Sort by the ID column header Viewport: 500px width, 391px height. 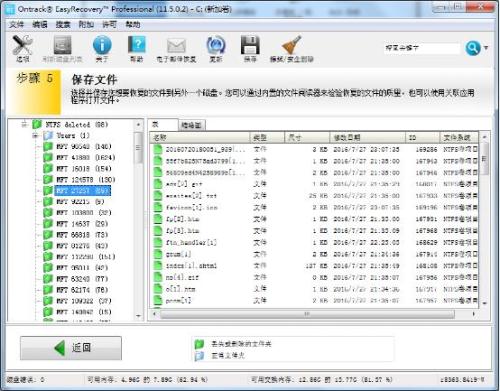pos(422,137)
